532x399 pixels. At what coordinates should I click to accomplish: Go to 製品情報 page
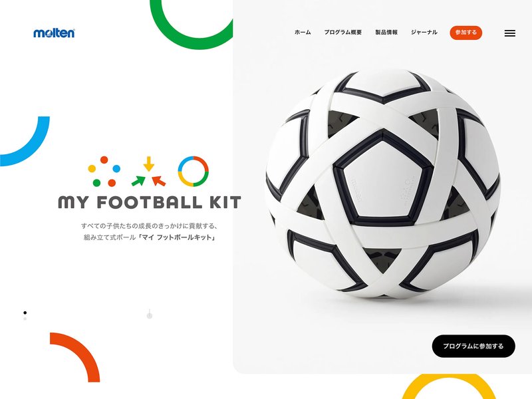386,33
